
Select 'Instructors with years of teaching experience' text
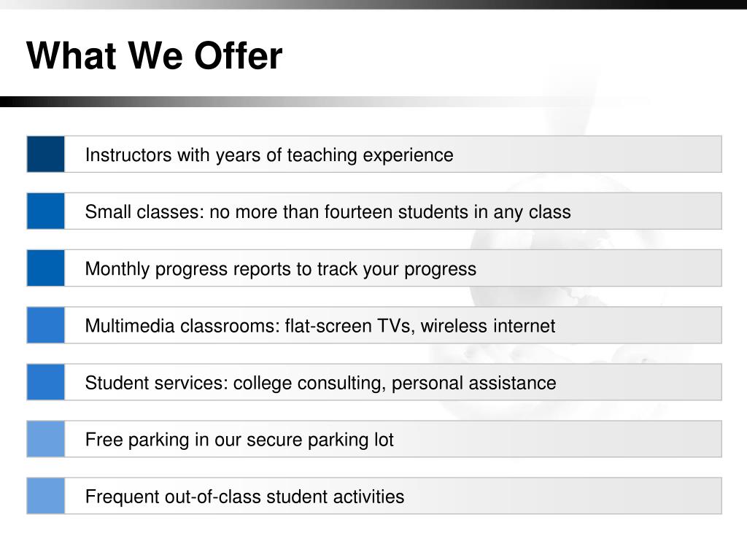coord(269,155)
